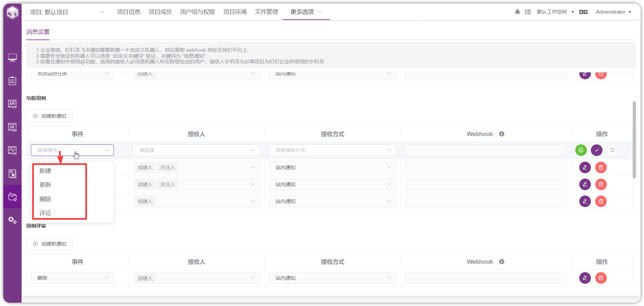This screenshot has width=644, height=306.
Task: Open the API testing sidebar icon
Action: [12, 104]
